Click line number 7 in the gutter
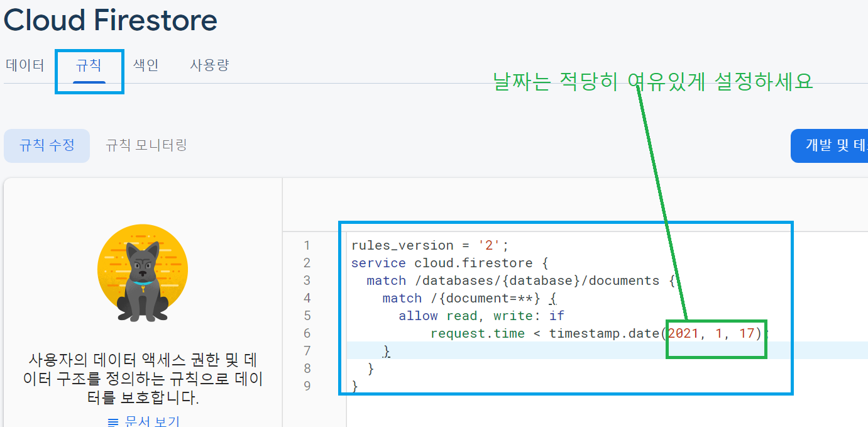Image resolution: width=868 pixels, height=427 pixels. pos(307,350)
